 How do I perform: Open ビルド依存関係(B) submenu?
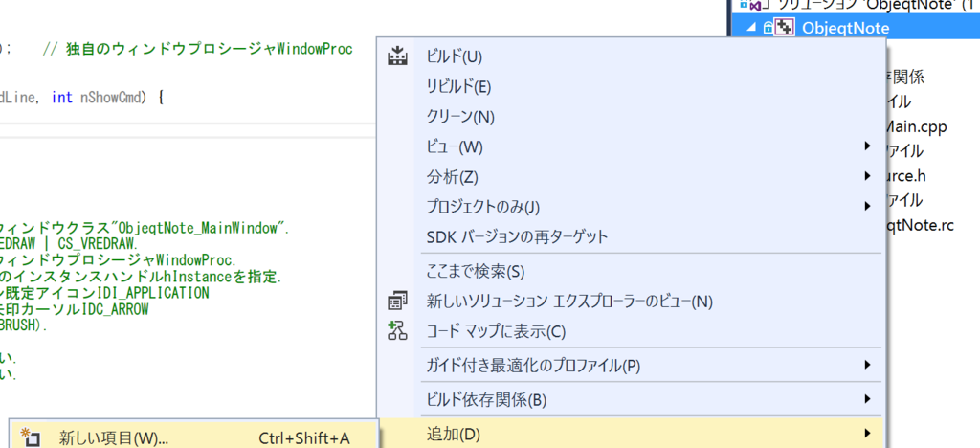click(x=632, y=399)
